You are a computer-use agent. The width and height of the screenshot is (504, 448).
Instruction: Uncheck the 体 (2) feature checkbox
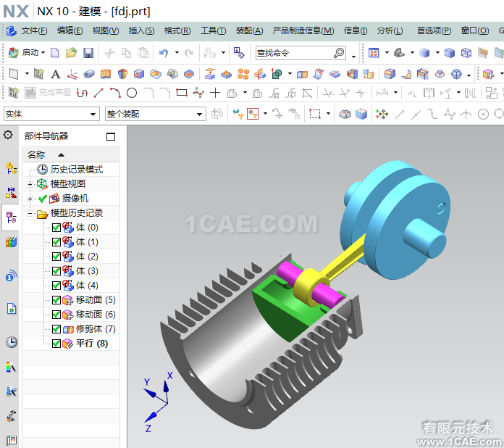point(56,257)
